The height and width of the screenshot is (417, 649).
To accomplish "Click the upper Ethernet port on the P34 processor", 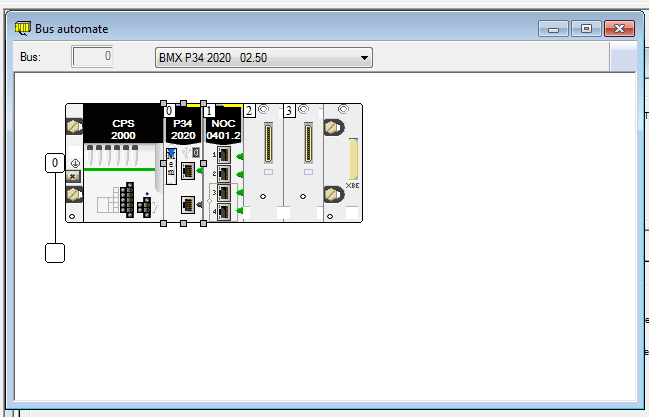I will [x=186, y=172].
